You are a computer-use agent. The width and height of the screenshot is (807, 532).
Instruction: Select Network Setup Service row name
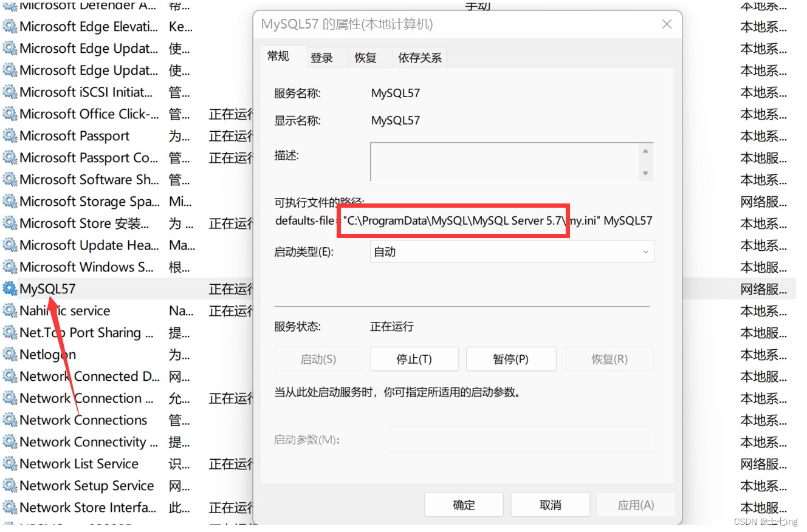86,486
